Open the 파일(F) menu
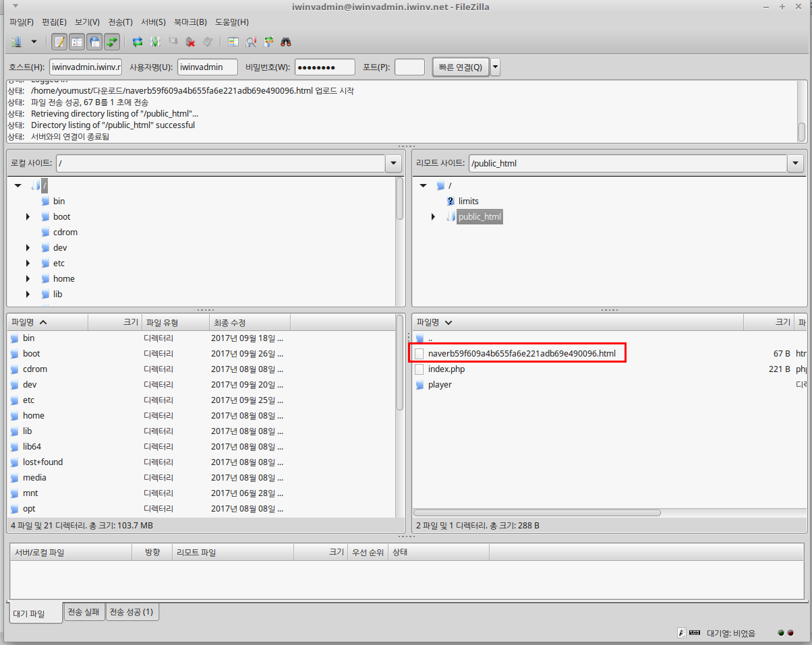 pos(22,22)
